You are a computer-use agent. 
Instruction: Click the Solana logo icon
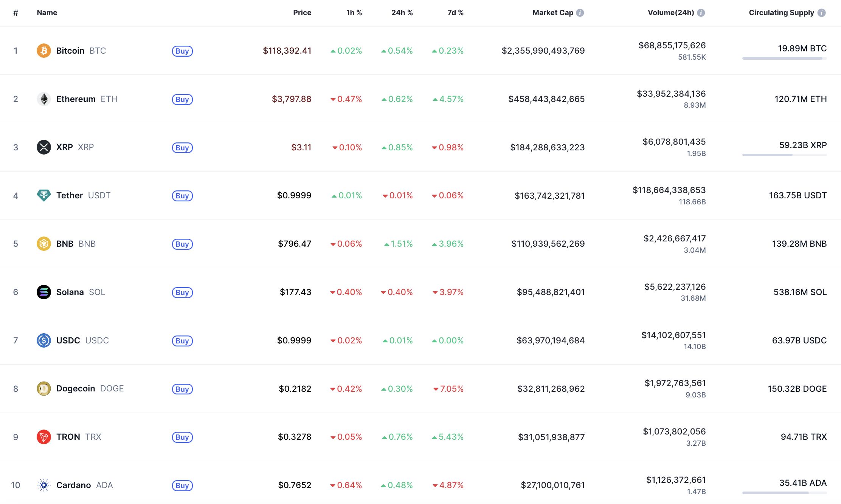[44, 292]
